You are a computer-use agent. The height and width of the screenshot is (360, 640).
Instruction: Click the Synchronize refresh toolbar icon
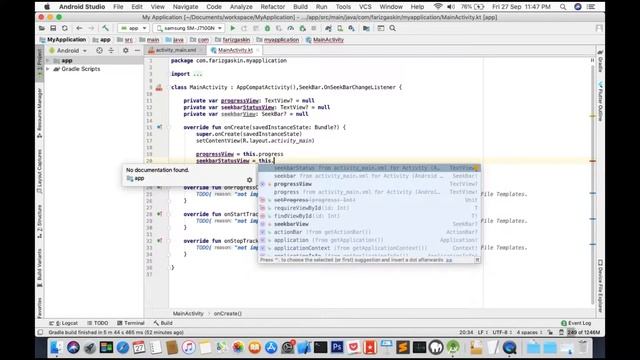(64, 28)
